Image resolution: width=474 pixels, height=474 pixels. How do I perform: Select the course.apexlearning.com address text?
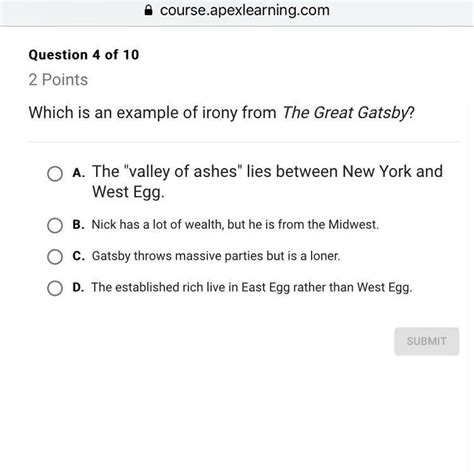coord(245,10)
